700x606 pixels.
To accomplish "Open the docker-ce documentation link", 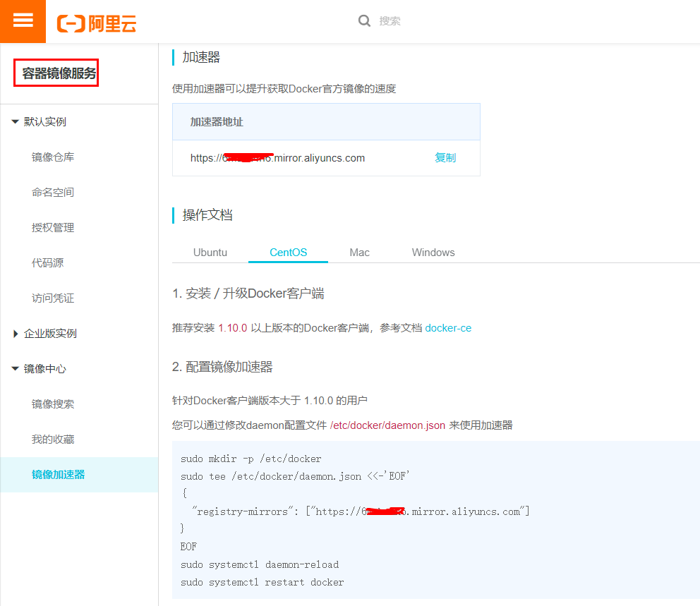I will 448,328.
